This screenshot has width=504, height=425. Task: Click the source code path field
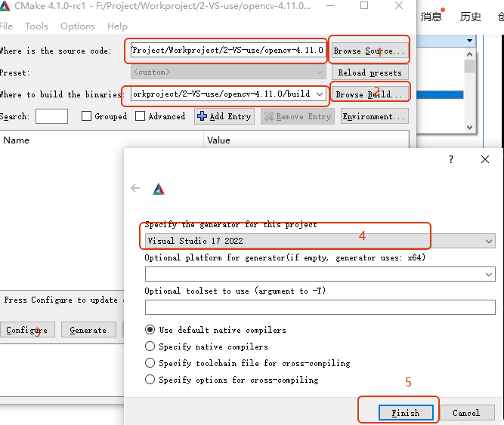click(228, 50)
